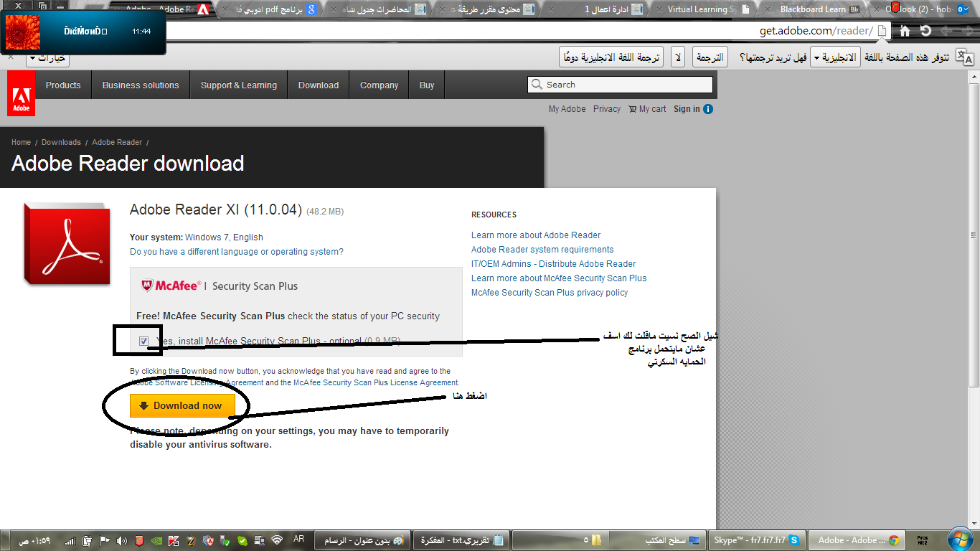Click the always translate English button

coord(611,57)
